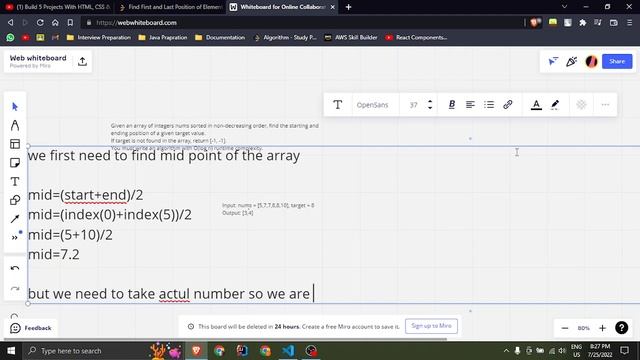Open Algorithm - Study P... bookmark
Viewport: 640px width, 360px height.
coord(285,38)
